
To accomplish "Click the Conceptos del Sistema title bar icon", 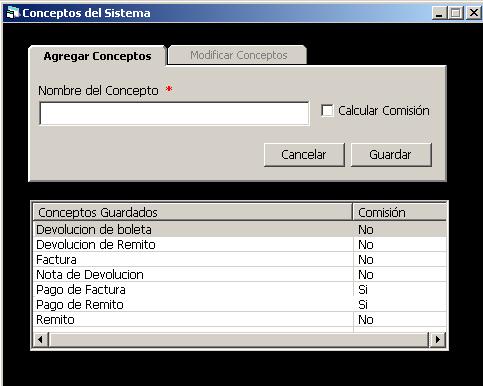I will (x=13, y=13).
